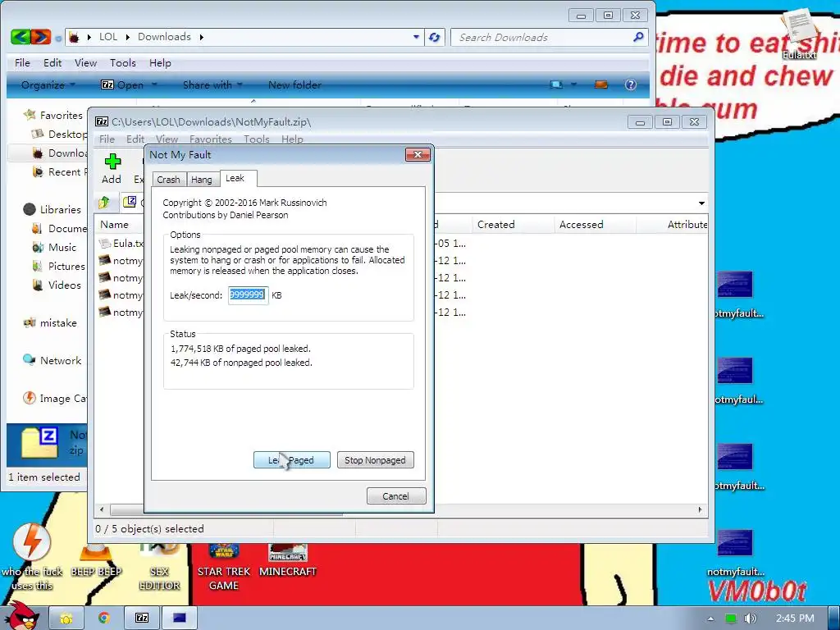Select Network in the Explorer sidebar

52,361
